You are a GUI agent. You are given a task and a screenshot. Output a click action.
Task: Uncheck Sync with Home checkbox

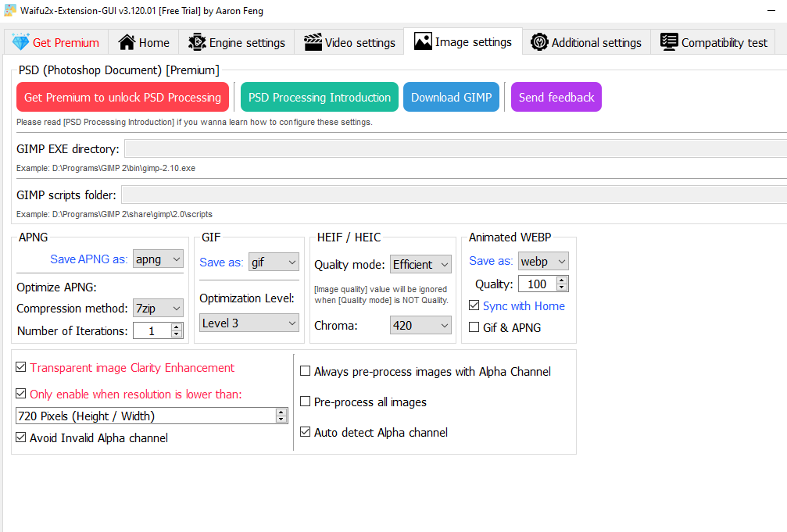click(x=474, y=305)
